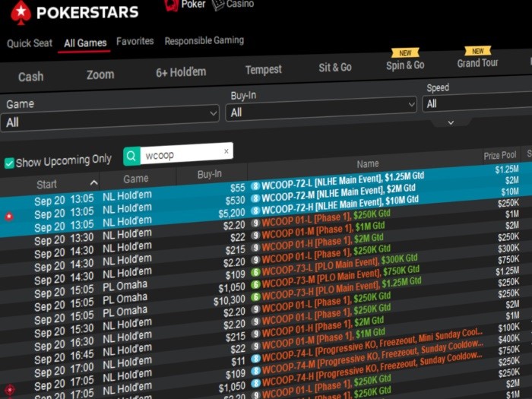
Task: Switch to the Casino section link
Action: coord(240,4)
